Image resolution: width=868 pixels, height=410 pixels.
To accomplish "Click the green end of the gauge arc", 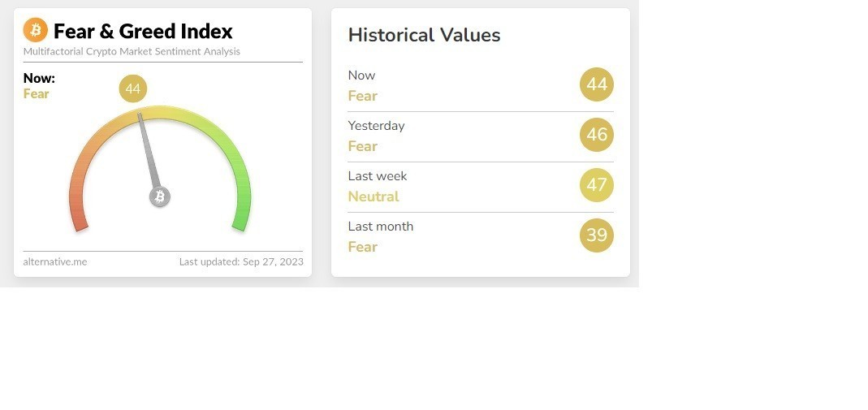I will click(241, 219).
